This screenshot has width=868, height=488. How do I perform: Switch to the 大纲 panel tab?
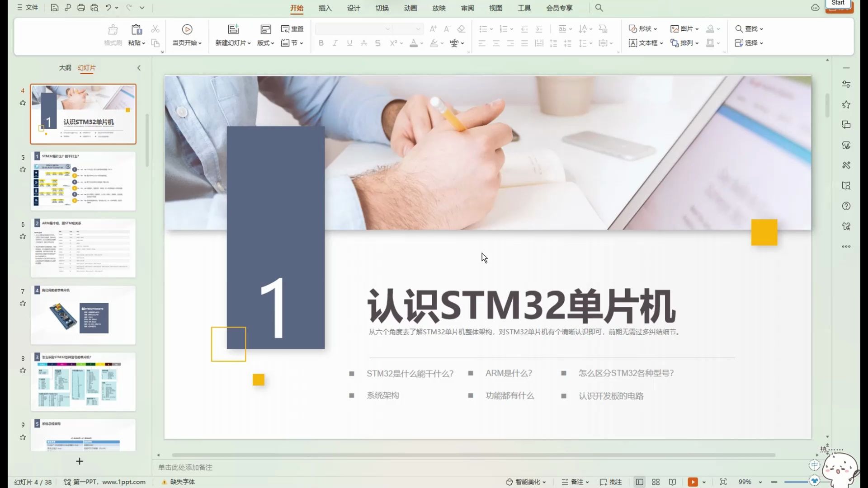pyautogui.click(x=66, y=68)
